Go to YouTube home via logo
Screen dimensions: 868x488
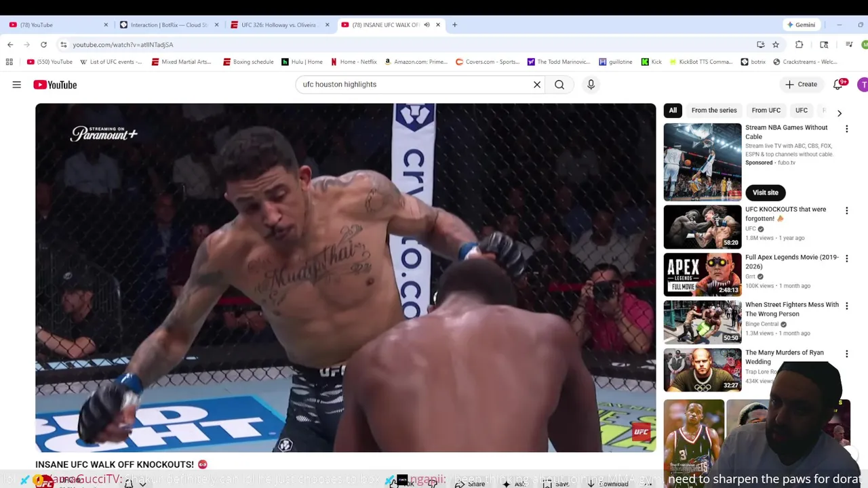pyautogui.click(x=55, y=85)
